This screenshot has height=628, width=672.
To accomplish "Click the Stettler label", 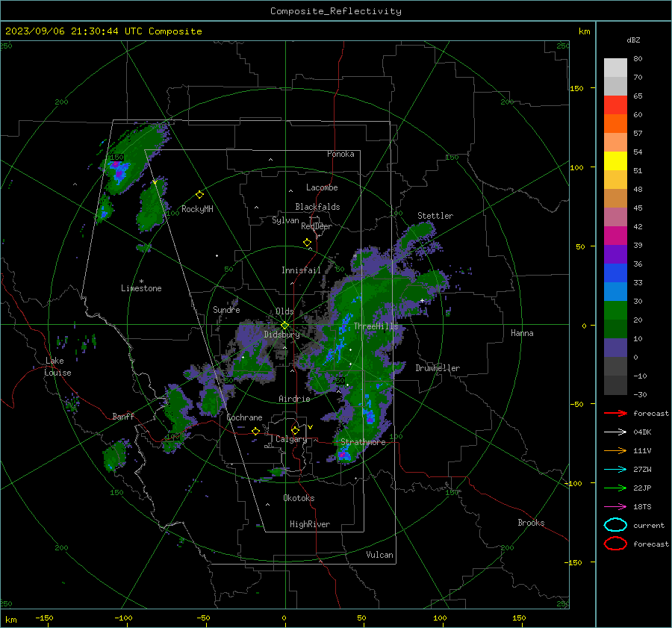I will tap(435, 216).
